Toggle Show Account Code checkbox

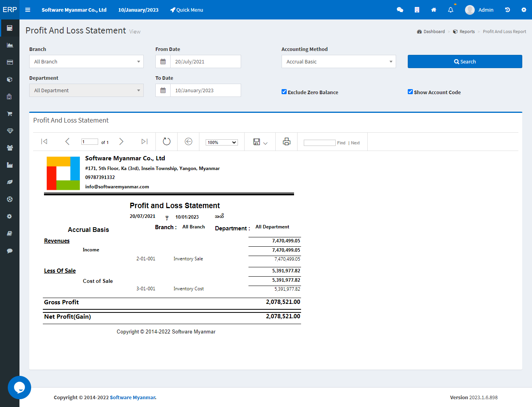[410, 92]
